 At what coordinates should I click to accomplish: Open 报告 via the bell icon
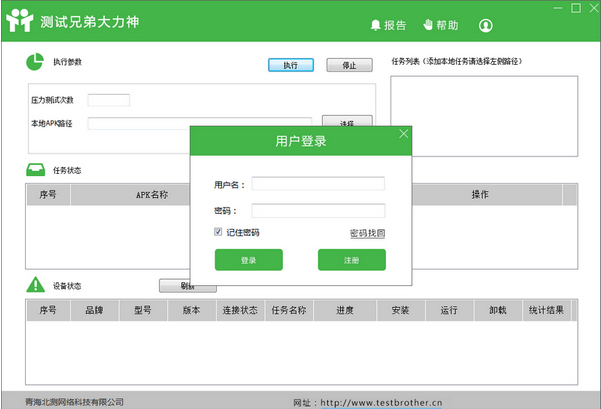click(376, 25)
